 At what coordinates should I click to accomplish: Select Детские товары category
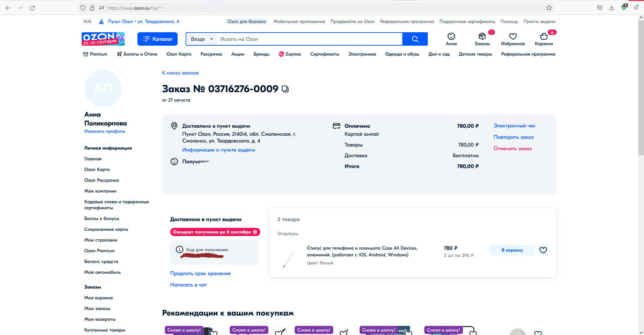475,54
